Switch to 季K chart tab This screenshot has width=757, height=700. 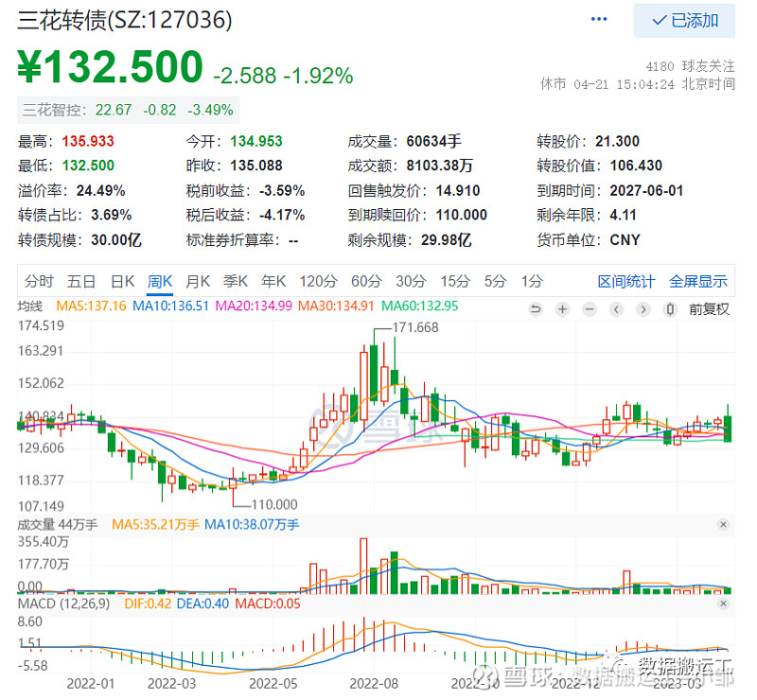pyautogui.click(x=236, y=281)
